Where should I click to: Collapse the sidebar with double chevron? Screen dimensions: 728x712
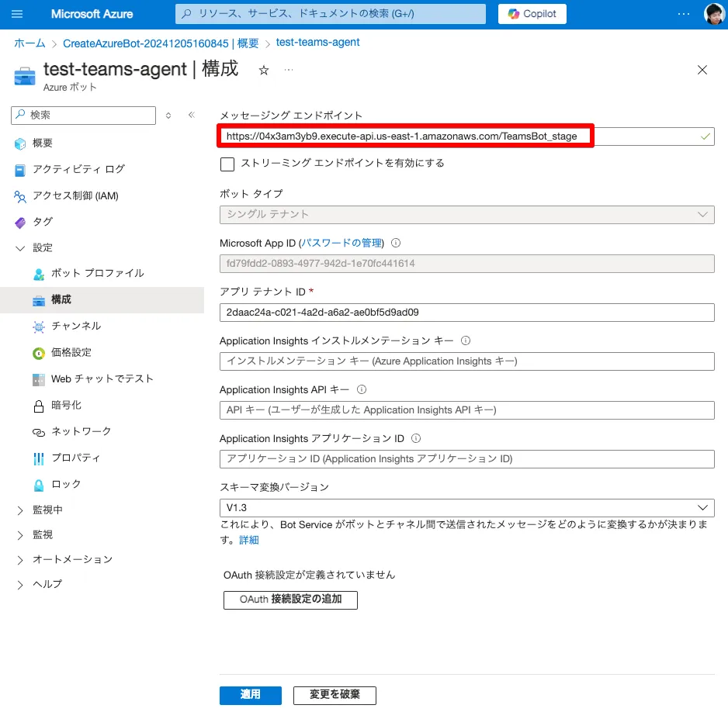tap(191, 115)
